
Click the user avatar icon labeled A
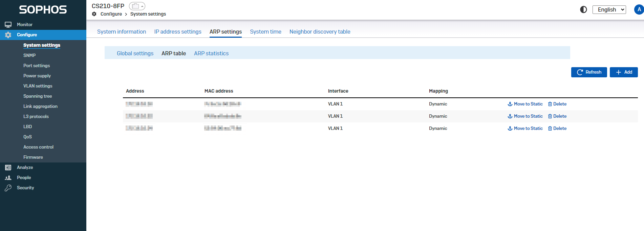coord(639,9)
